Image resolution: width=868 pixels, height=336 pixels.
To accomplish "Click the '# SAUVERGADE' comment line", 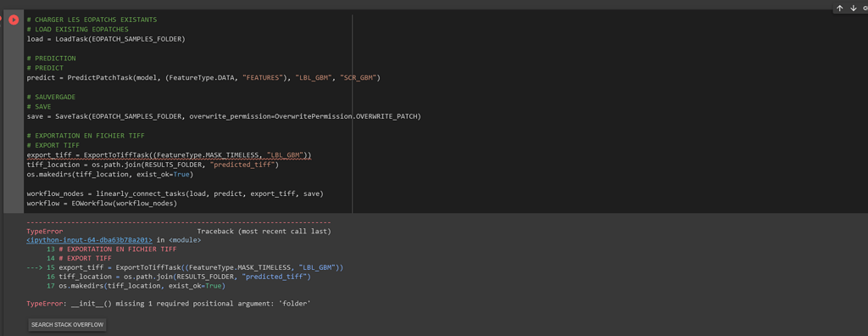I will click(51, 97).
